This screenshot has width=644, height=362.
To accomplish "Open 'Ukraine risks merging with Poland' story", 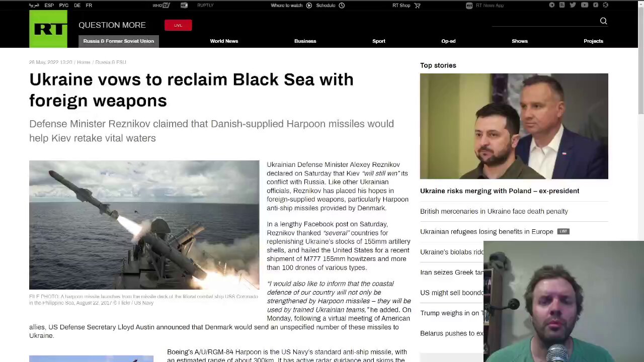I will pos(500,191).
